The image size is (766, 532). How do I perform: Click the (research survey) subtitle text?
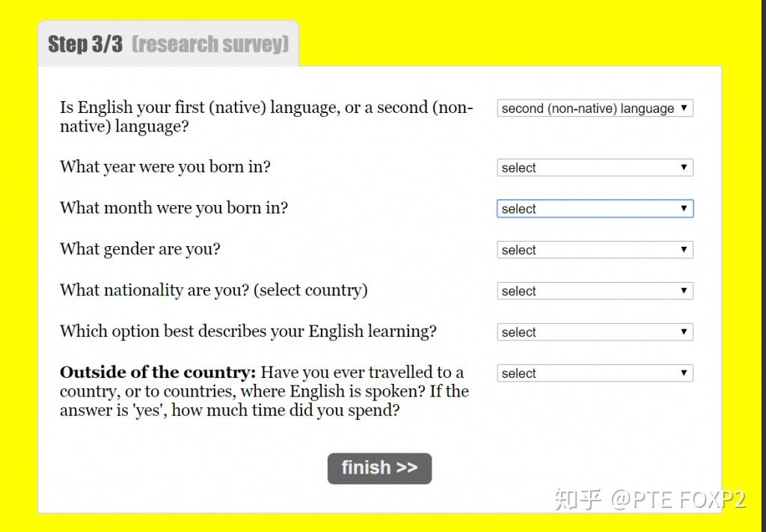tap(210, 44)
